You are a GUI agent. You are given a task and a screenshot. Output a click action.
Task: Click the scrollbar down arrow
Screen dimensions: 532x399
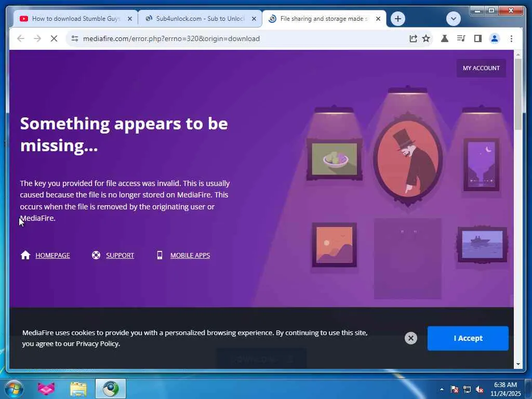518,364
